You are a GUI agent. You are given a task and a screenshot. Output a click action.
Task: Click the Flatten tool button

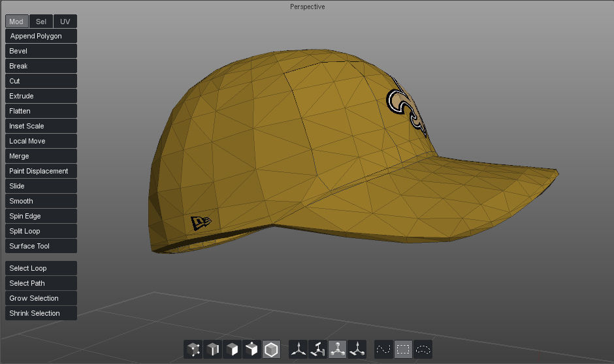pos(41,111)
